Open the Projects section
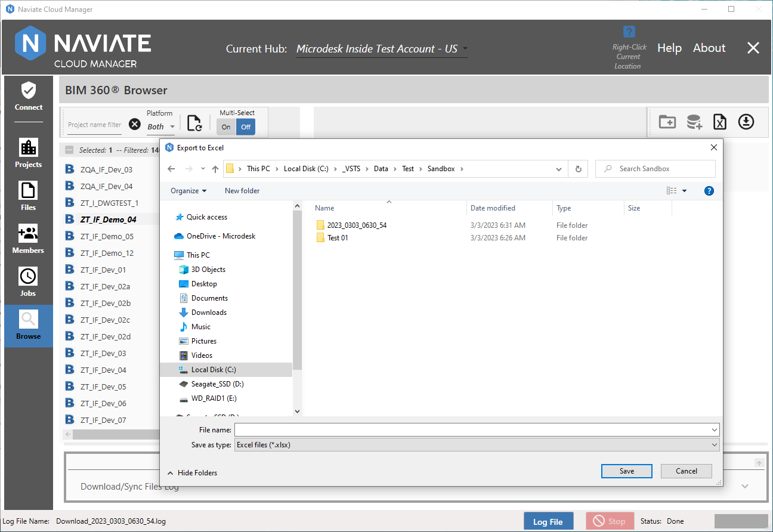This screenshot has width=773, height=532. 29,153
